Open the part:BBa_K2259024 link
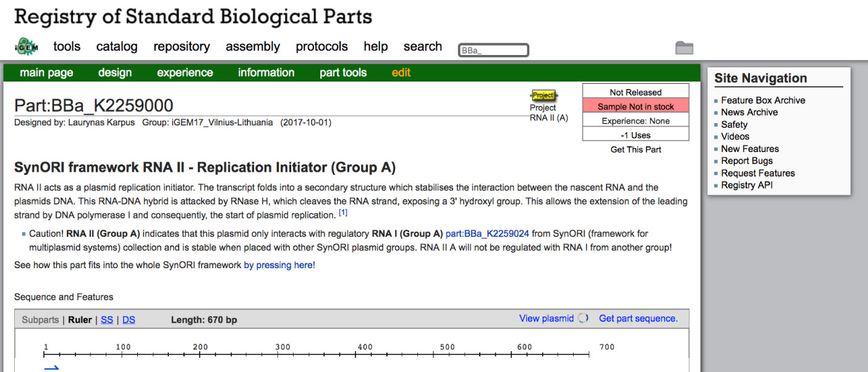The image size is (868, 372). tap(487, 234)
